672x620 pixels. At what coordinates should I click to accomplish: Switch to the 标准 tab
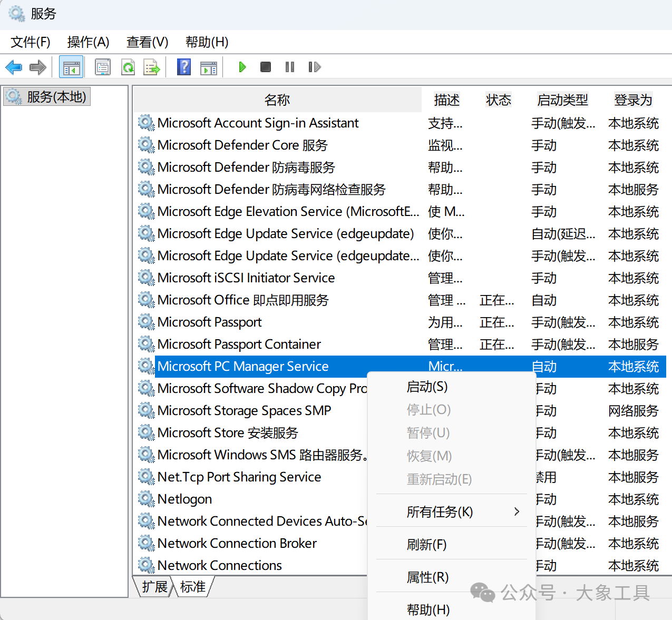tap(193, 587)
